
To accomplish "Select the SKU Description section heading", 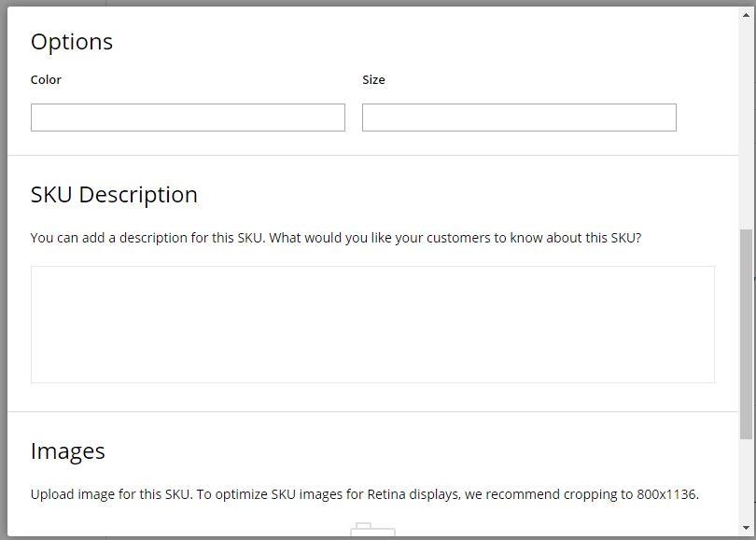I will tap(114, 195).
